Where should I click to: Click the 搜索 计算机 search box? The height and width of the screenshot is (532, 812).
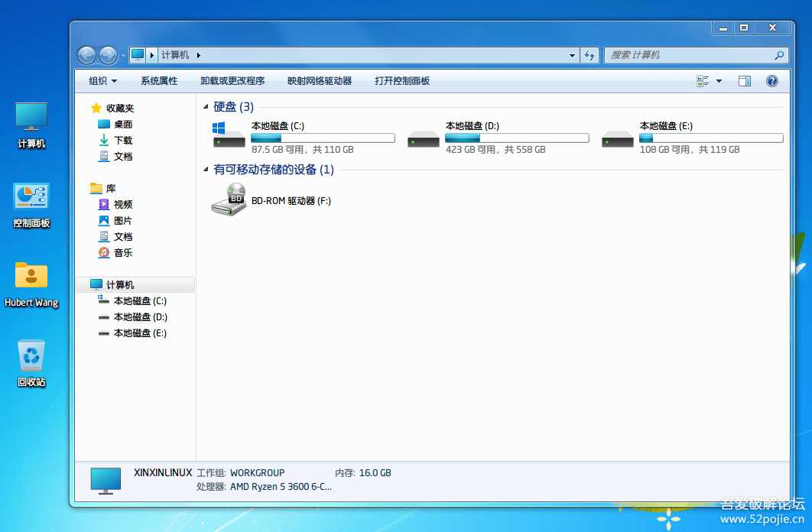[x=688, y=54]
